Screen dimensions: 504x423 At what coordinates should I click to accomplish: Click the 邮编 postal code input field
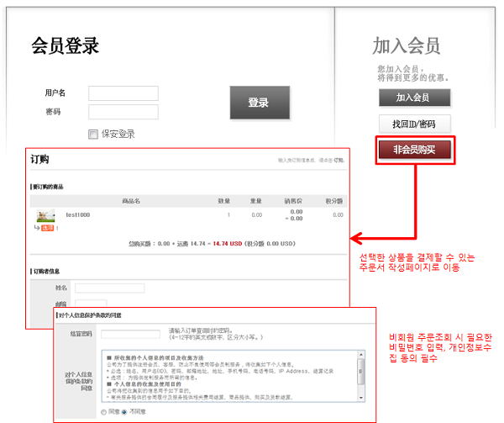coord(91,303)
